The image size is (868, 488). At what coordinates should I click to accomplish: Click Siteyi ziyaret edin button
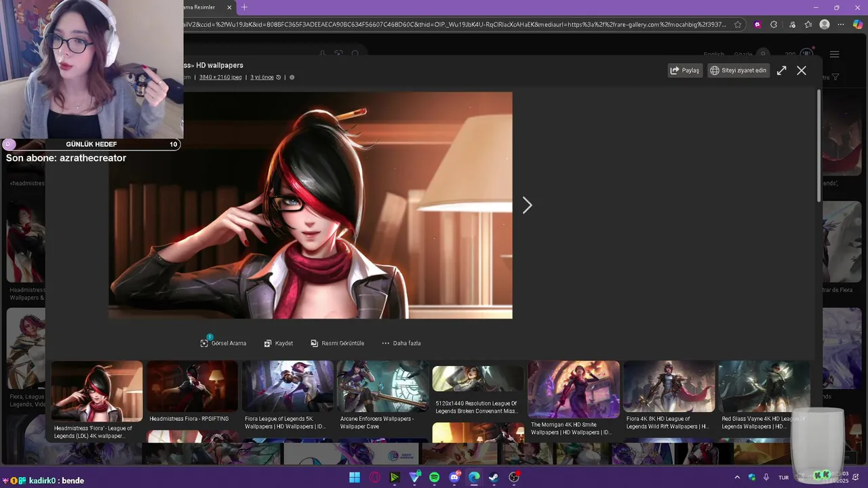pyautogui.click(x=738, y=70)
